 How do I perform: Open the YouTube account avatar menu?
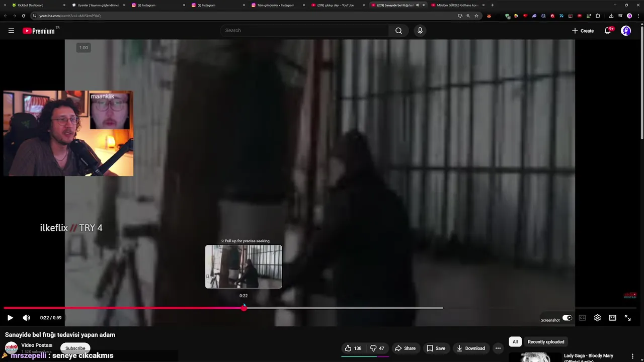pos(626,31)
